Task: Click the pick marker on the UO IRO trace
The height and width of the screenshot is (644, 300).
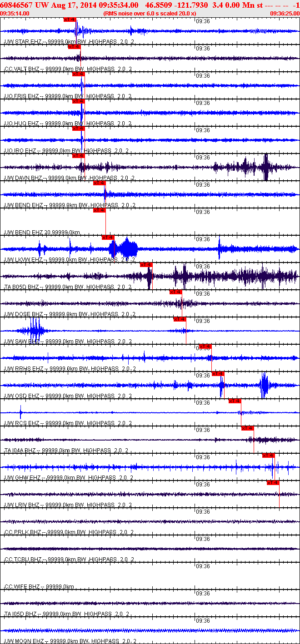Action: pyautogui.click(x=79, y=129)
